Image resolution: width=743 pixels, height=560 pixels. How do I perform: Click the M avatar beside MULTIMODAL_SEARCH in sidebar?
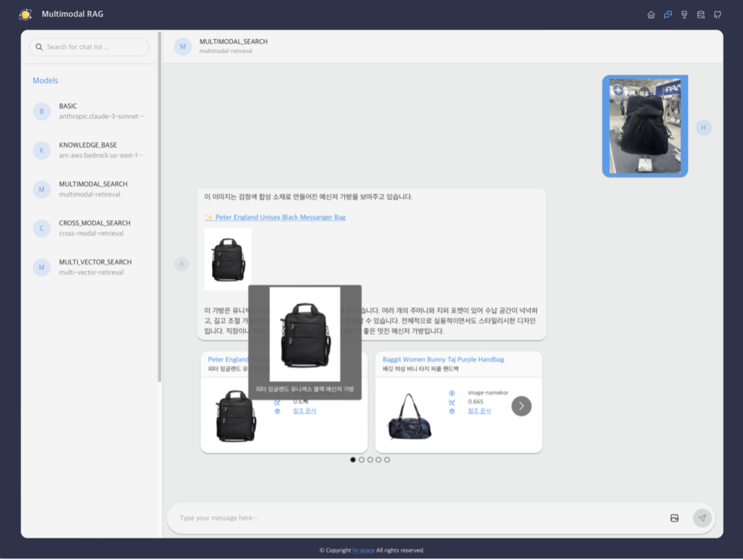[x=41, y=189]
